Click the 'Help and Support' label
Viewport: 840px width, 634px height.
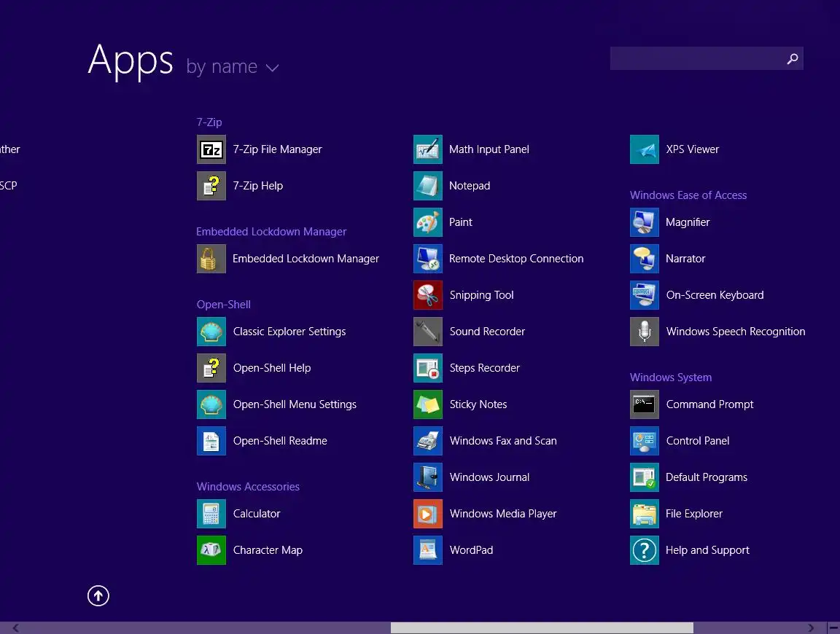pos(707,550)
